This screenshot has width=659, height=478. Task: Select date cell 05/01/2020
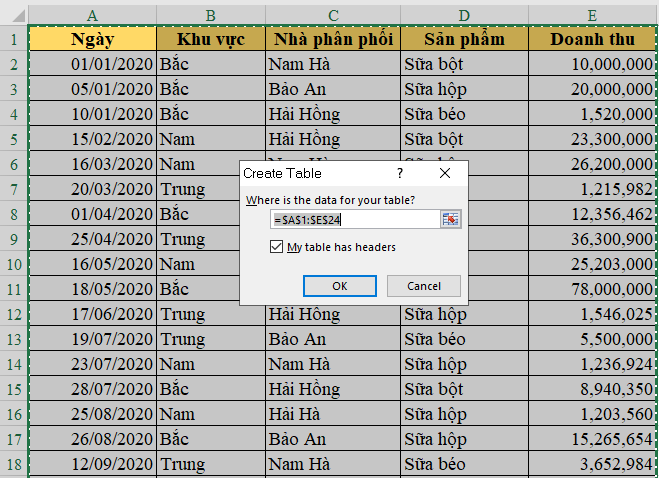click(x=92, y=89)
